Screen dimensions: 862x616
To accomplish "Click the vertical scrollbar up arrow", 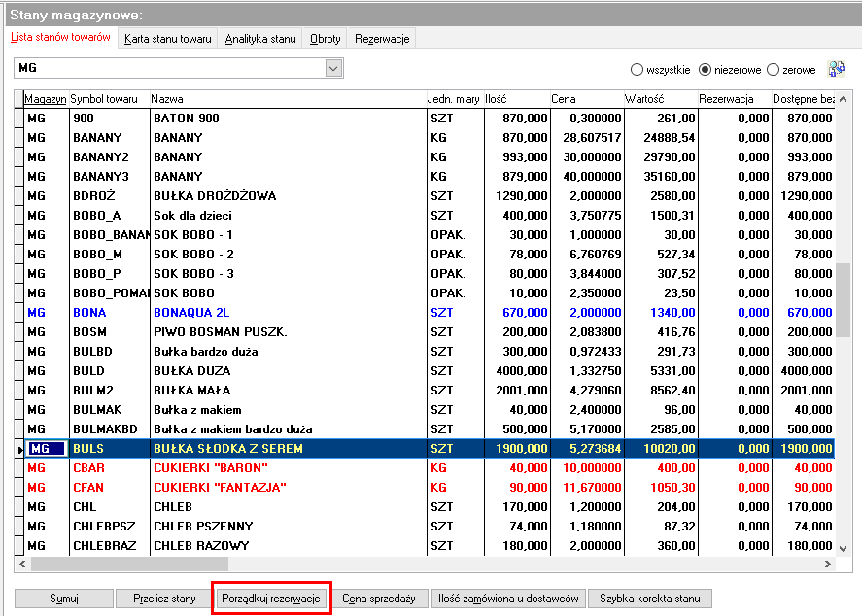I will click(844, 99).
